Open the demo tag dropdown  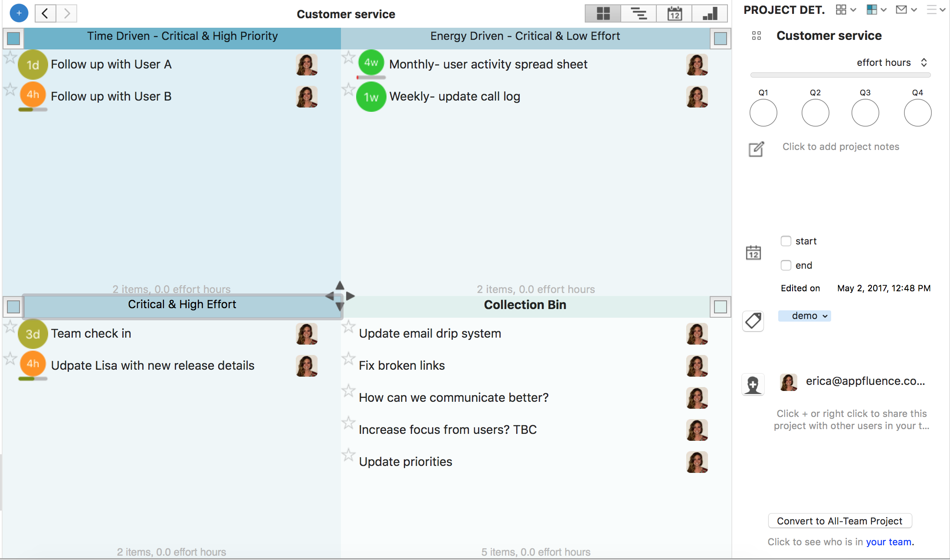coord(805,316)
